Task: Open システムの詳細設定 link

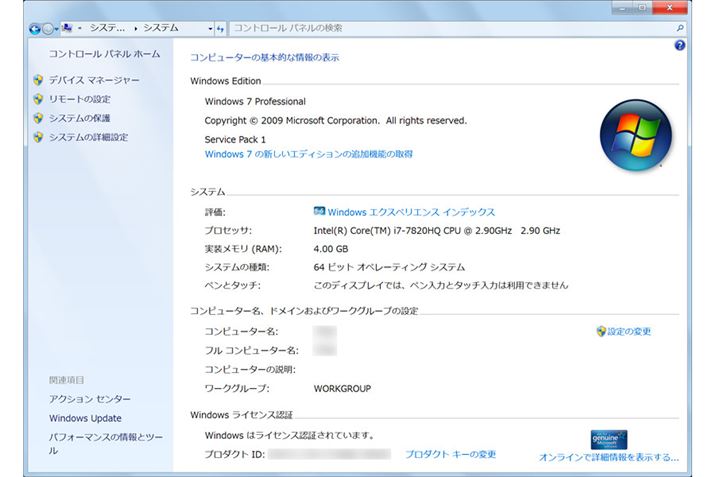Action: 88,137
